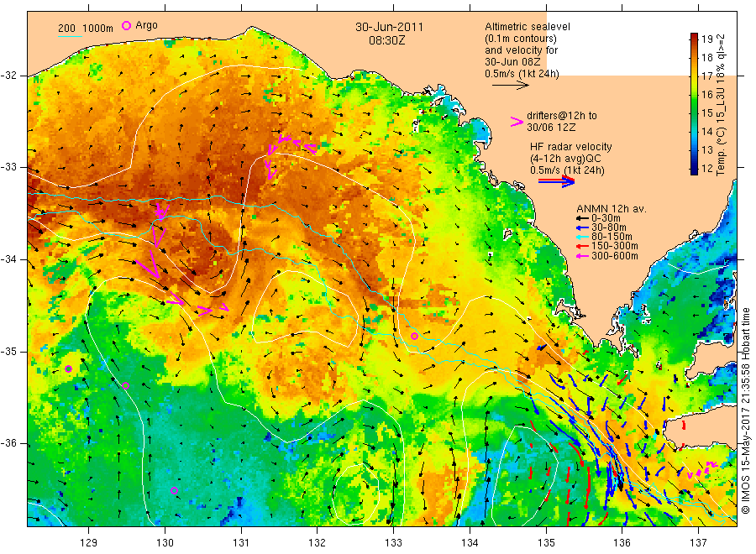756x554 pixels.
Task: Click the black altimetric velocity reference arrow
Action: pyautogui.click(x=511, y=86)
